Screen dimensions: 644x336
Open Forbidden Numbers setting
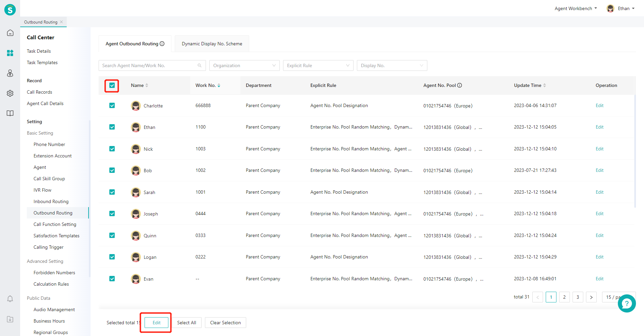[54, 273]
